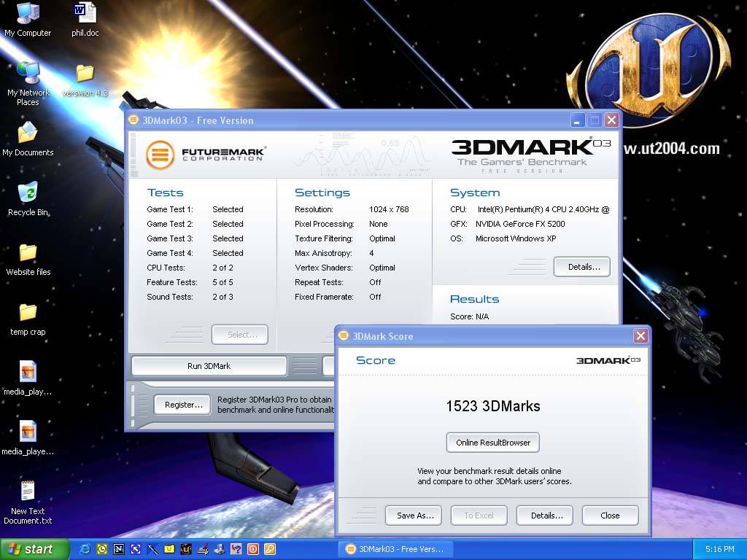The height and width of the screenshot is (560, 747).
Task: Open Details... in the Score dialog
Action: pos(544,516)
